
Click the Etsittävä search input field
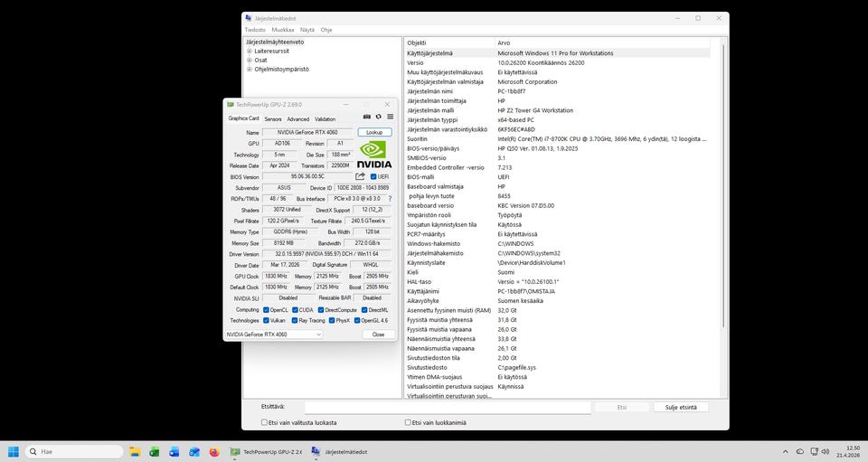448,407
